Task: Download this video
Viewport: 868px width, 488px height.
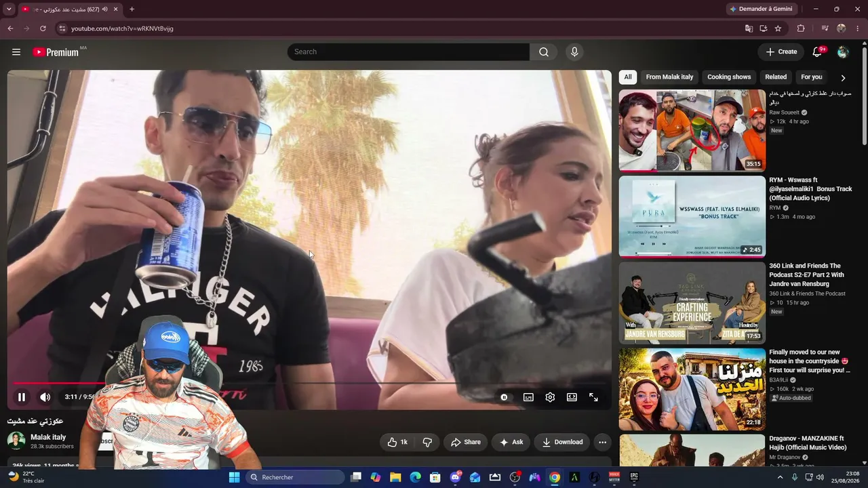Action: click(x=561, y=442)
